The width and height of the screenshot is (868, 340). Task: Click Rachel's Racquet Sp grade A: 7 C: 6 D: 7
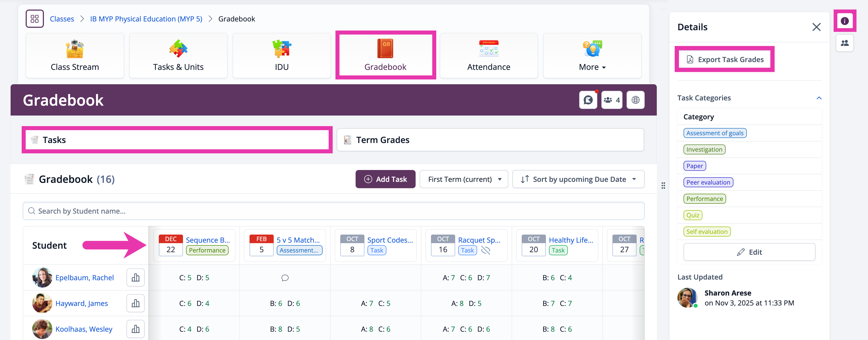coord(466,278)
